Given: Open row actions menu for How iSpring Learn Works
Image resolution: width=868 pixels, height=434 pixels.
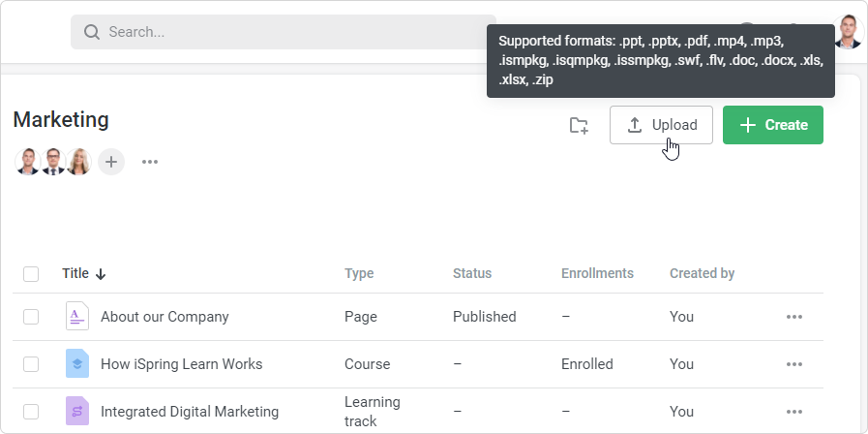Looking at the screenshot, I should point(794,364).
